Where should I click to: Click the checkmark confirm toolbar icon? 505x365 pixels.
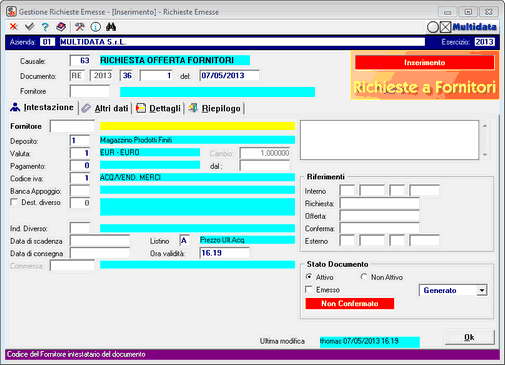[29, 26]
